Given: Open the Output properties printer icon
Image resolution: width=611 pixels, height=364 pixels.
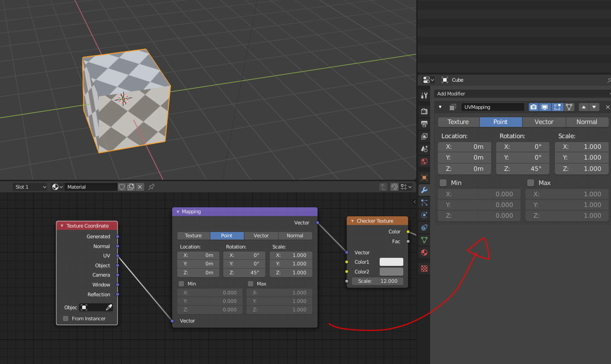Looking at the screenshot, I should pos(424,124).
